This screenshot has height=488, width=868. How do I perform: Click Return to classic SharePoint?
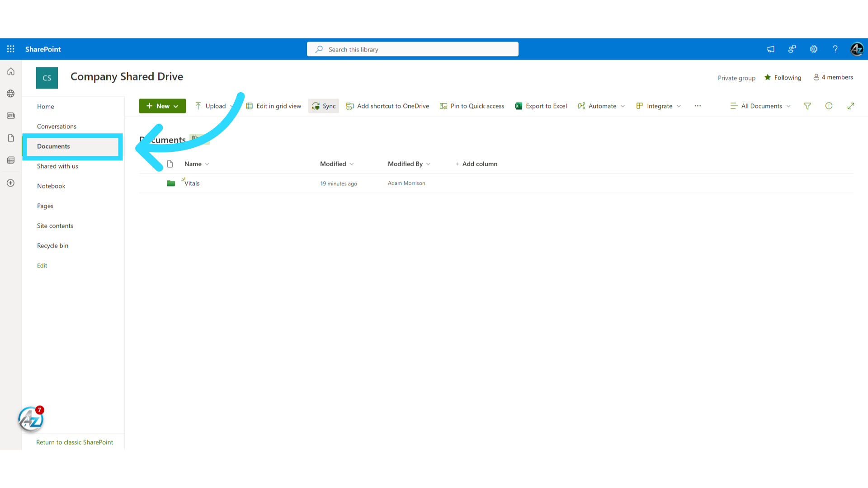coord(75,442)
